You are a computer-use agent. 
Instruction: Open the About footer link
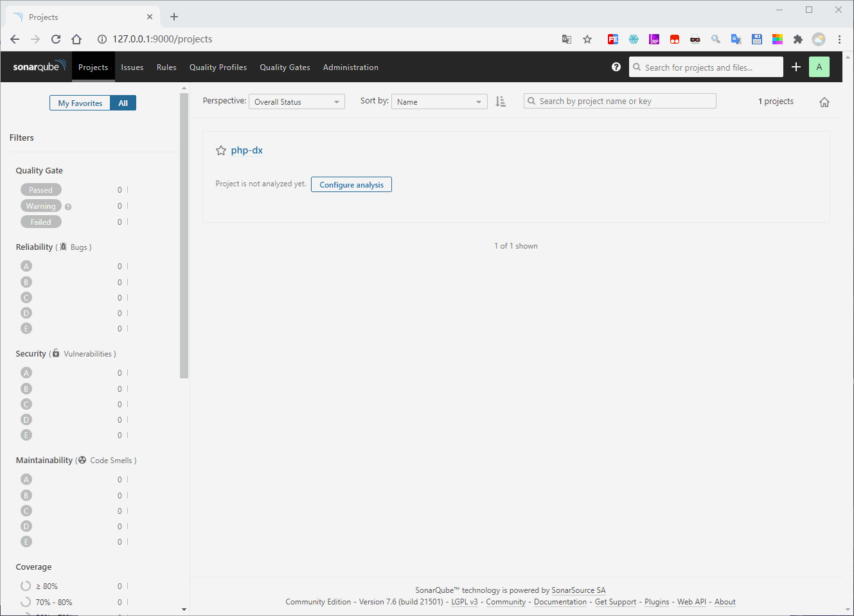coord(725,602)
